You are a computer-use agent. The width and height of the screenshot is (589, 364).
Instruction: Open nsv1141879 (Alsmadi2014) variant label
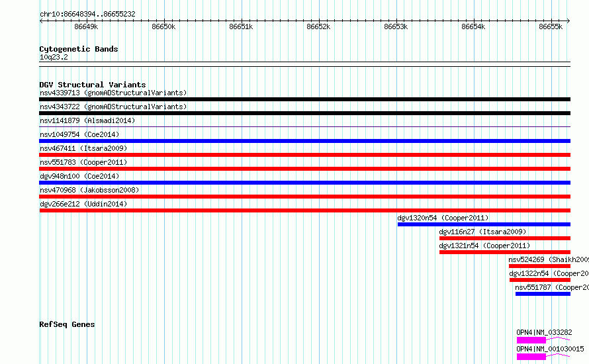coord(87,120)
